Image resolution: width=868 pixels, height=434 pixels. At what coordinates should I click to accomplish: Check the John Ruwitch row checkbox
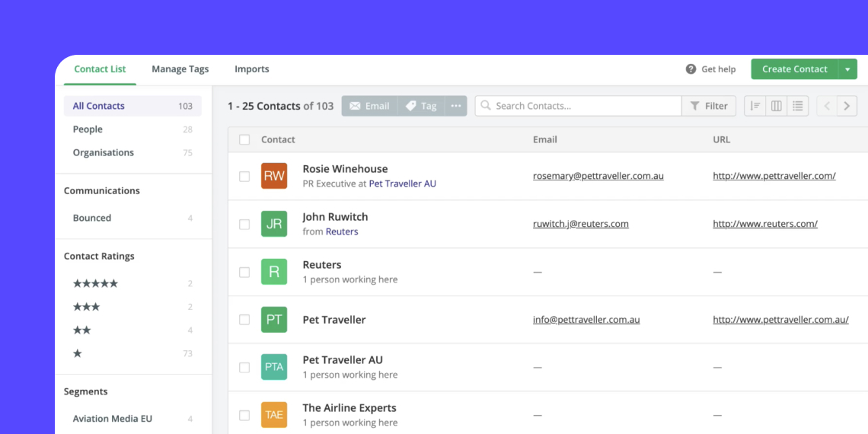pyautogui.click(x=244, y=224)
